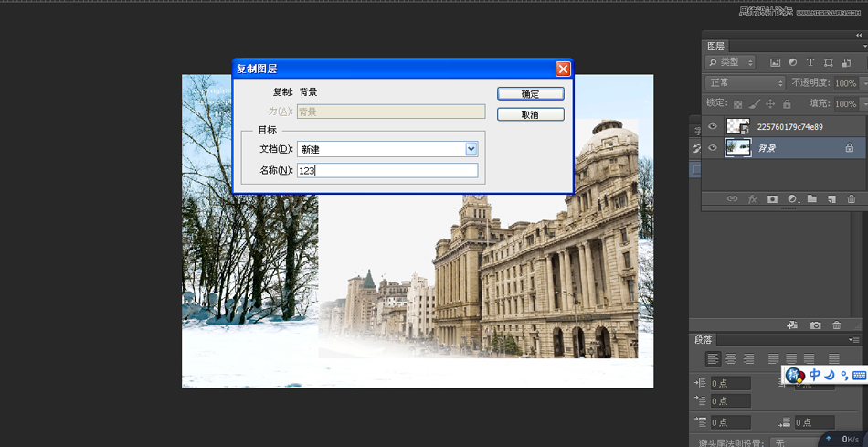The image size is (868, 447).
Task: Open the 文档 dropdown in duplicate dialog
Action: tap(471, 149)
